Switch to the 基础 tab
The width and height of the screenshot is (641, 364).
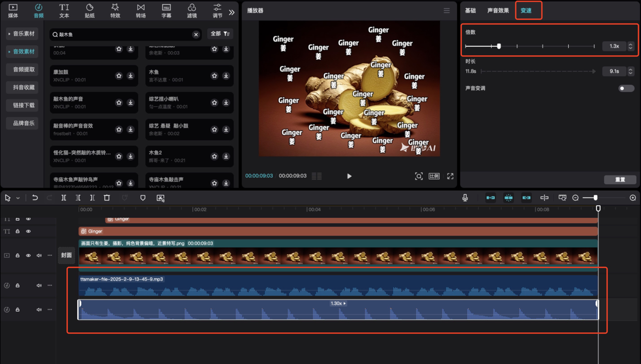470,11
